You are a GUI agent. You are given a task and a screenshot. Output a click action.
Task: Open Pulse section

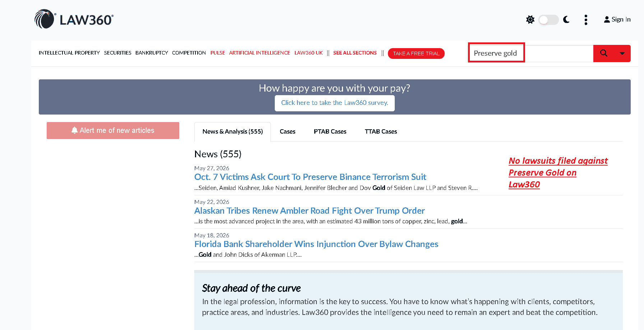[218, 53]
